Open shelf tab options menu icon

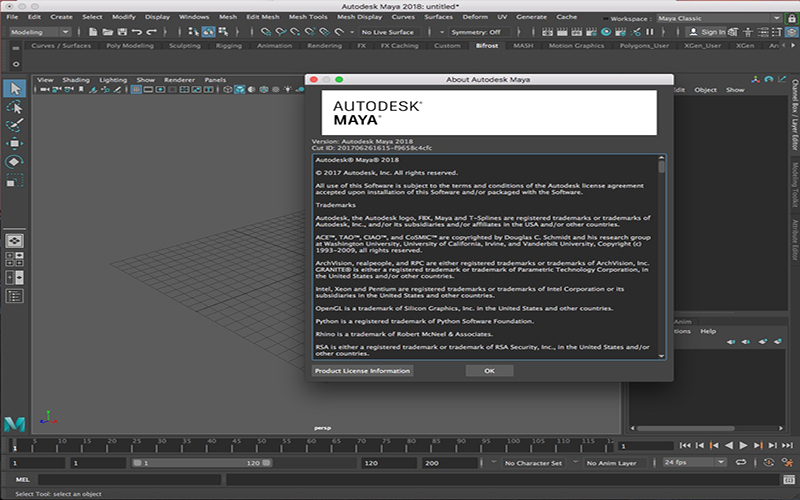pyautogui.click(x=15, y=64)
